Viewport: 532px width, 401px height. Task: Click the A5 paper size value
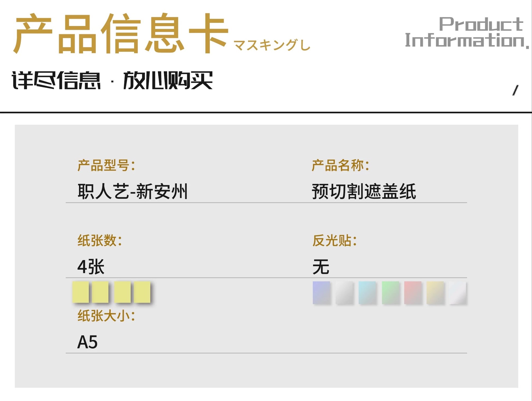87,342
